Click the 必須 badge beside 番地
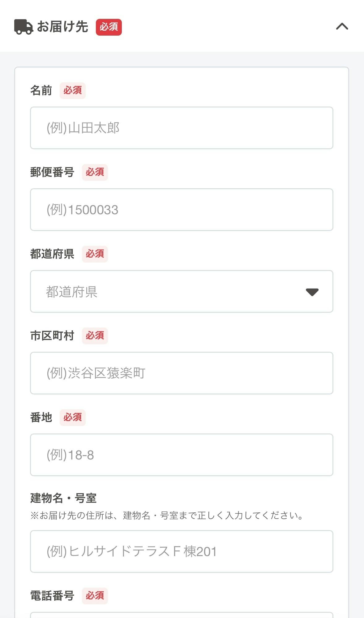 (73, 418)
